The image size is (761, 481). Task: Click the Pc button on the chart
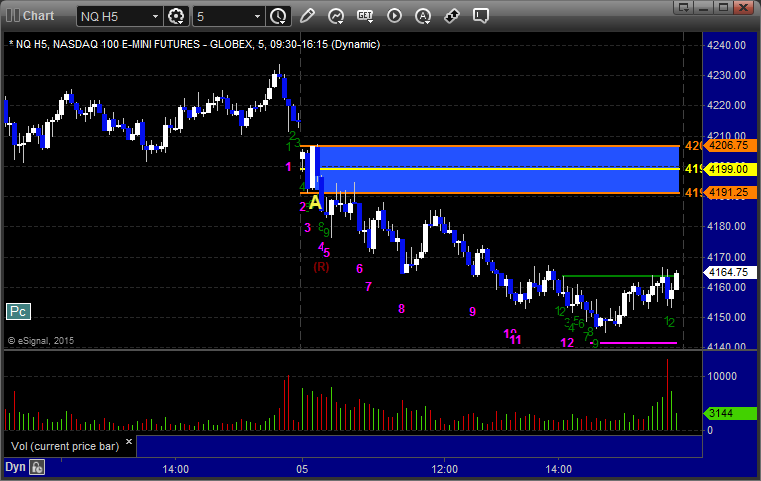point(18,311)
